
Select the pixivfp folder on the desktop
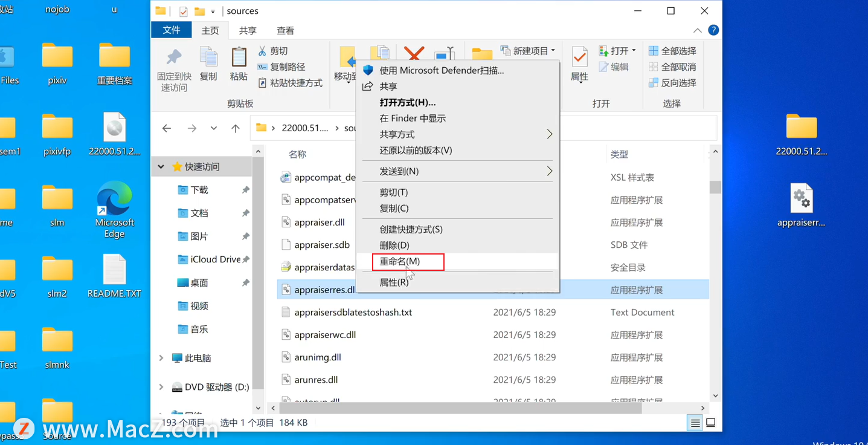[57, 135]
